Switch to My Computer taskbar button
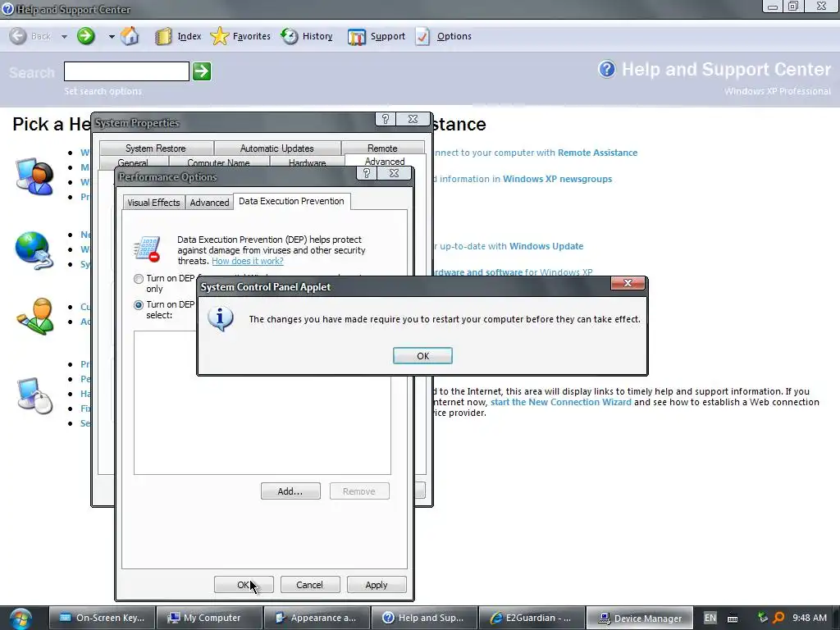 [x=209, y=618]
